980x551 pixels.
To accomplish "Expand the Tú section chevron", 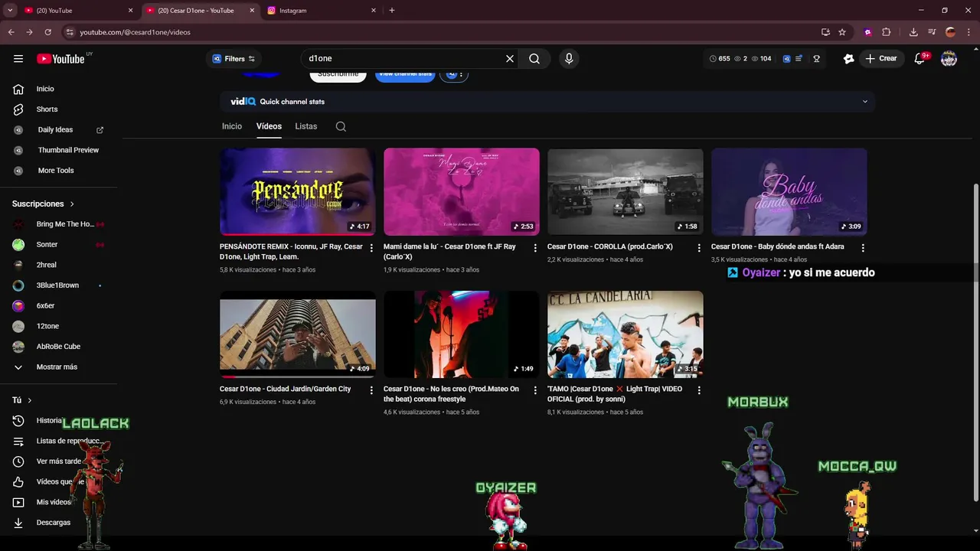I will click(x=30, y=400).
